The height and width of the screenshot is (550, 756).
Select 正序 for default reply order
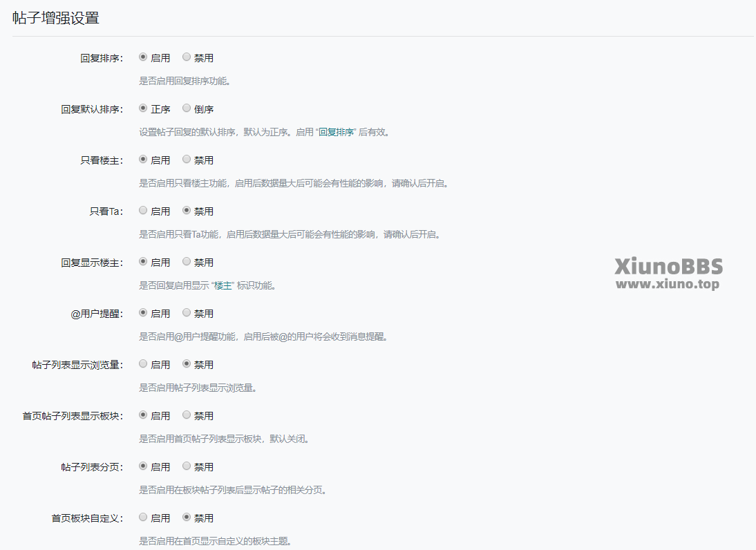click(x=143, y=108)
